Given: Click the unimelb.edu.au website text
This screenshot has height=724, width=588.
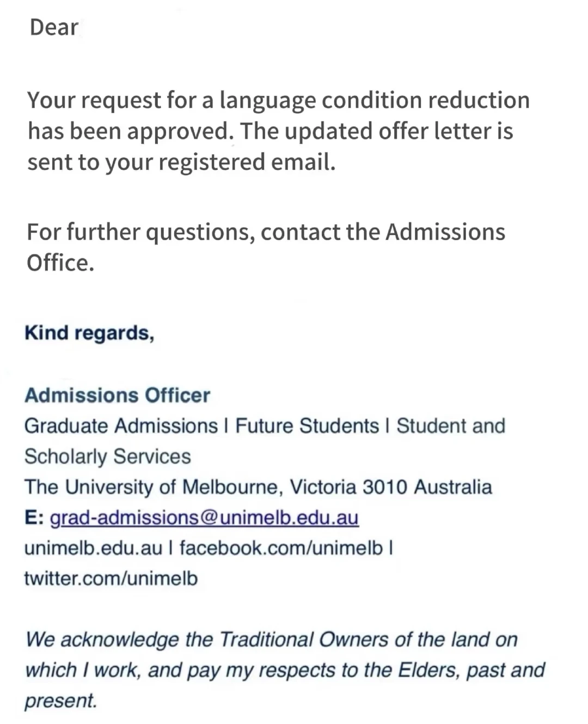Looking at the screenshot, I should (x=93, y=548).
